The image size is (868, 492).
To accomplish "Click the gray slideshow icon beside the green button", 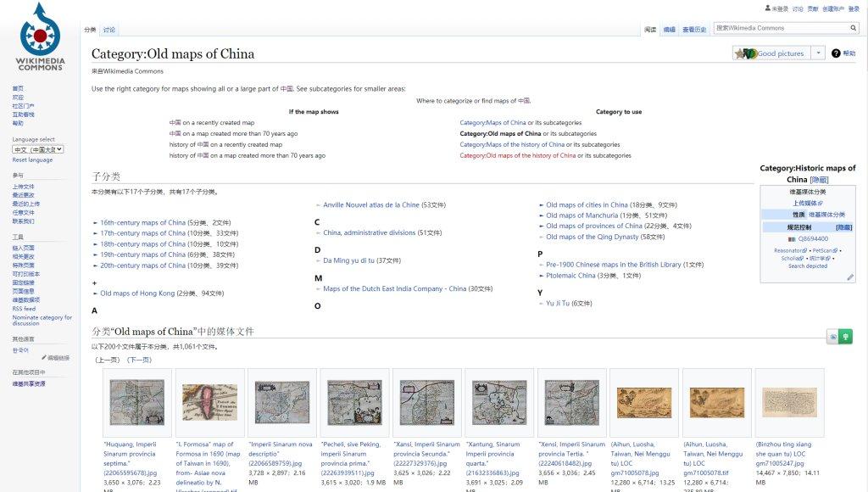I will point(832,336).
